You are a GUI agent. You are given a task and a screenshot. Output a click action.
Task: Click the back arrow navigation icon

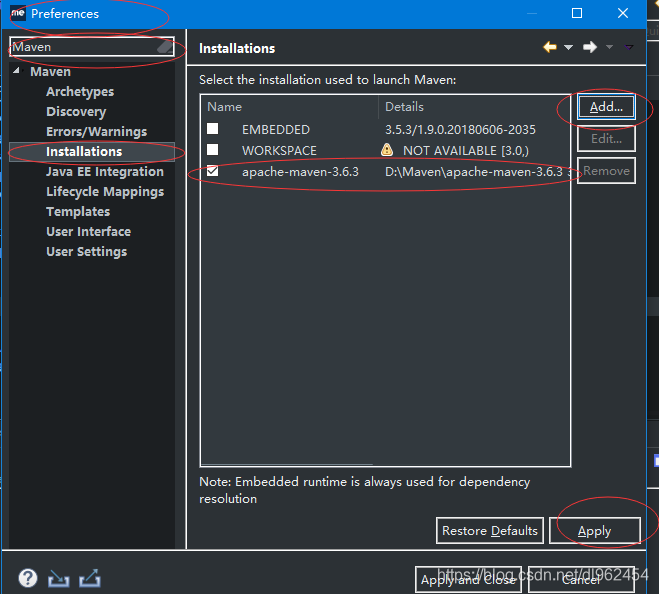pos(550,47)
